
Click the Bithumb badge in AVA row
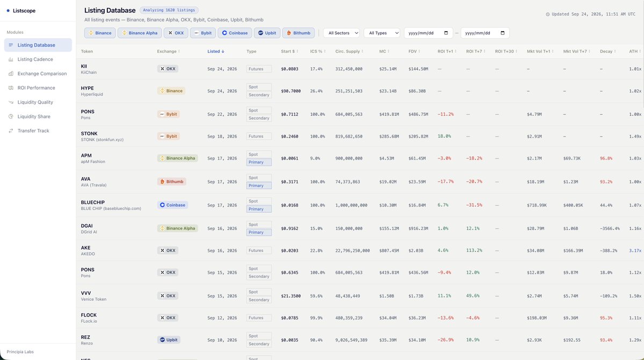[x=172, y=181]
